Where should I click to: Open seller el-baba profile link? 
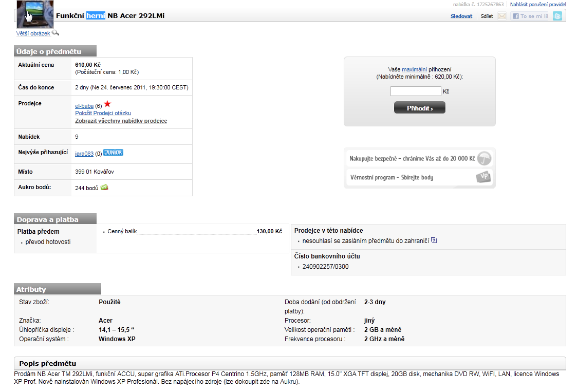click(x=84, y=106)
